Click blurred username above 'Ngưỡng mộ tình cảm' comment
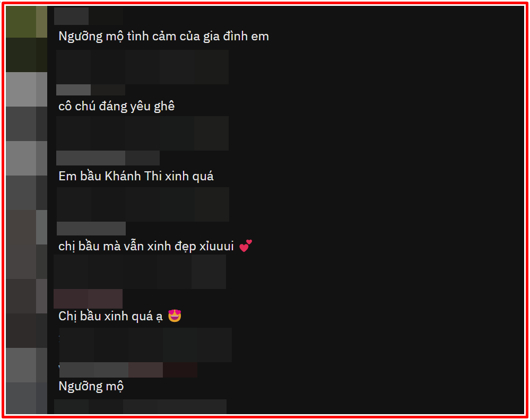 click(89, 16)
